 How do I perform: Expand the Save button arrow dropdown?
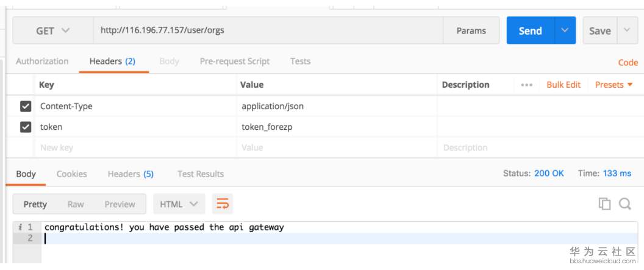(x=628, y=30)
